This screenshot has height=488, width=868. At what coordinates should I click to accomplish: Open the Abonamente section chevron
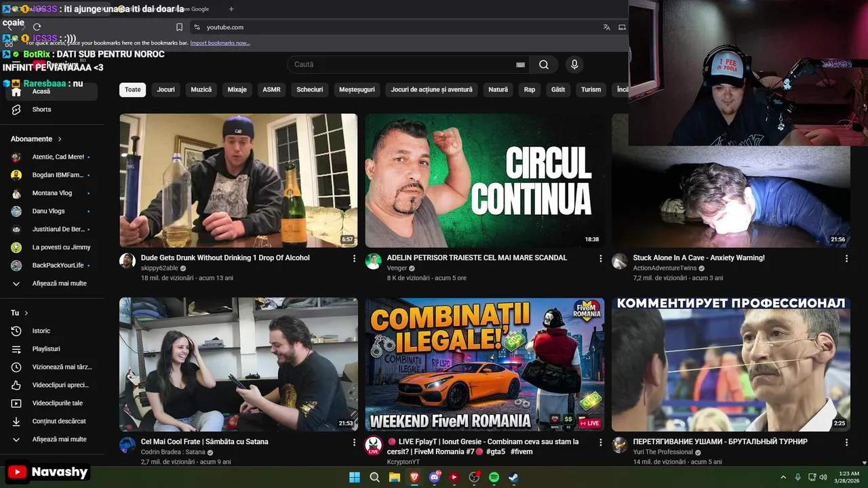pyautogui.click(x=60, y=139)
